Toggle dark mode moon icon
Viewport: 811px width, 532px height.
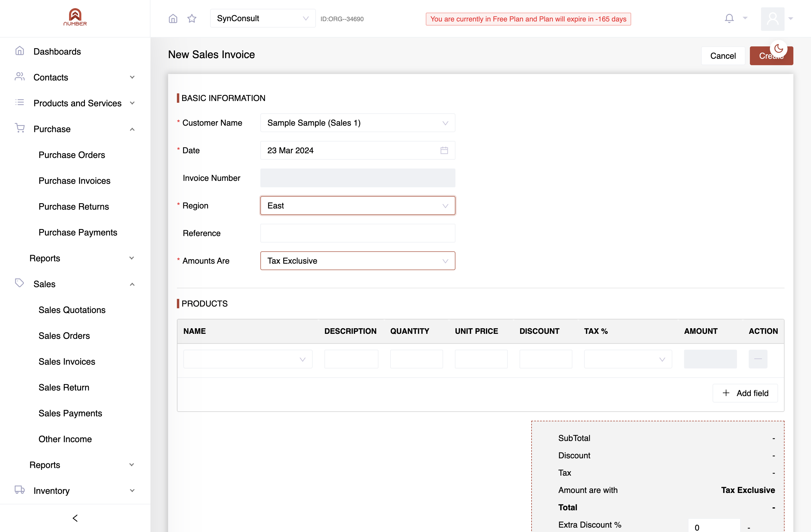(779, 49)
